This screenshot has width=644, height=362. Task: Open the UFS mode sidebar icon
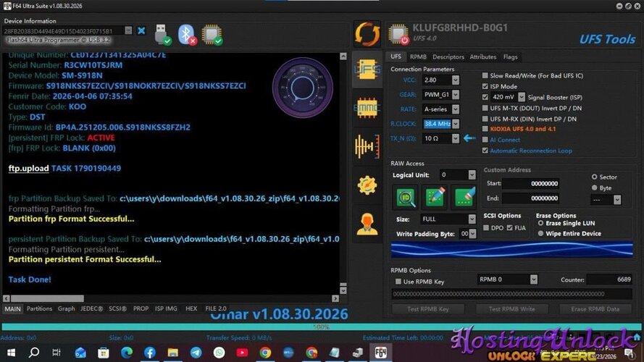[367, 70]
